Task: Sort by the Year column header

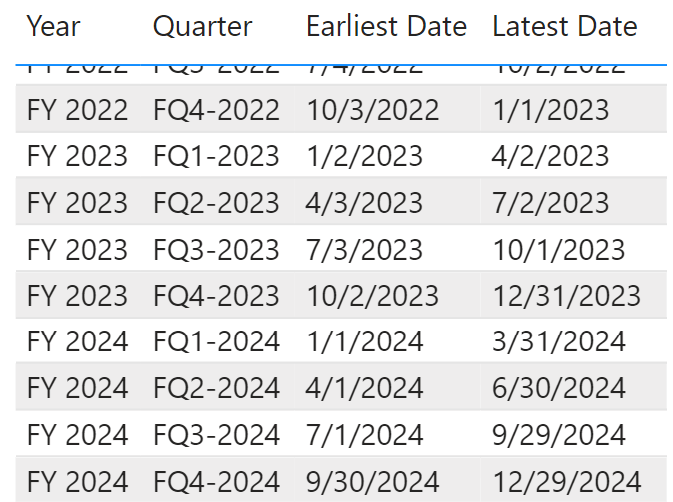Action: pos(53,27)
